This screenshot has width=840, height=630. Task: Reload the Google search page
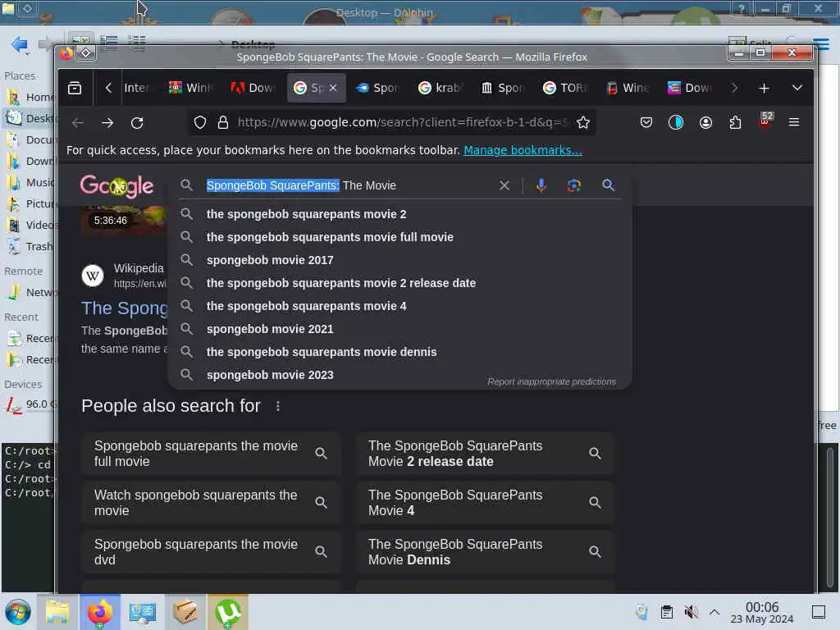click(x=137, y=123)
